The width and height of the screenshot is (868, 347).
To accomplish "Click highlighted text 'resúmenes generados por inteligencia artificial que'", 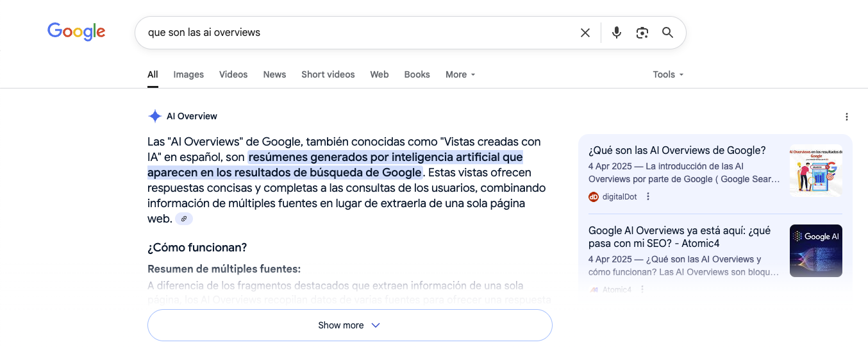I will click(x=385, y=157).
